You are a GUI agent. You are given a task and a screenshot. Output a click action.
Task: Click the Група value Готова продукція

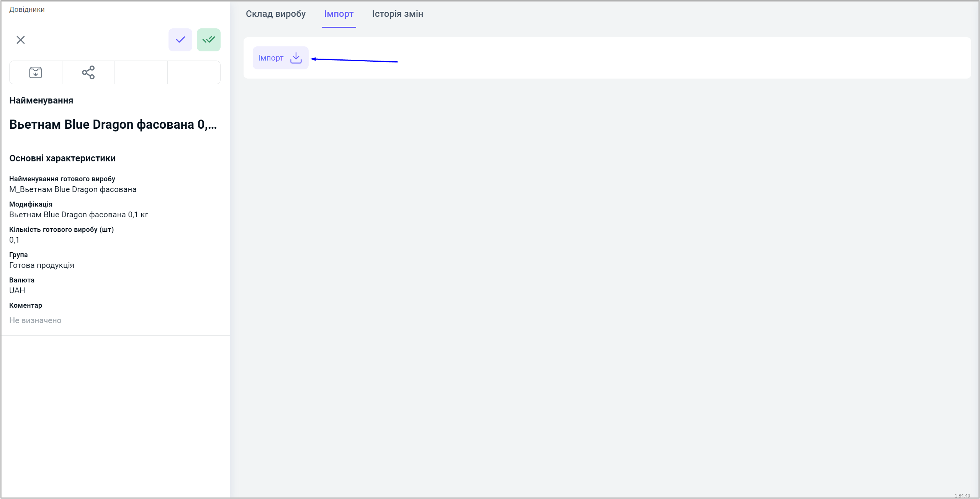tap(42, 265)
